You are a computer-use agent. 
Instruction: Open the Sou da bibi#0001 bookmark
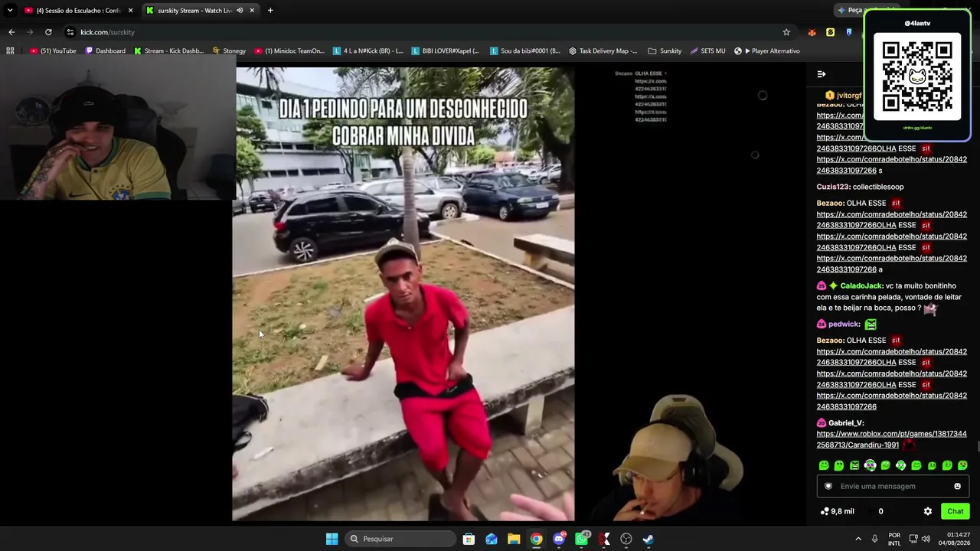pos(525,51)
